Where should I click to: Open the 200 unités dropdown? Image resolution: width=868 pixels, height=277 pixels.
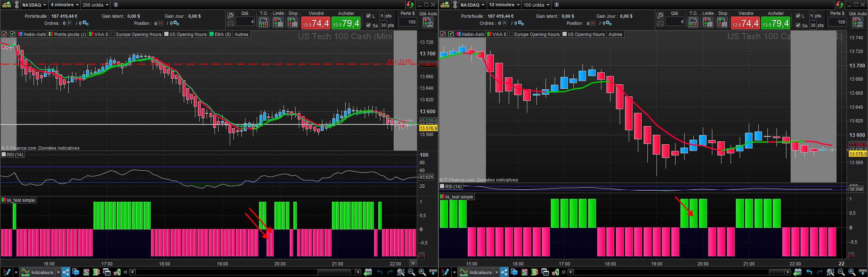click(96, 5)
